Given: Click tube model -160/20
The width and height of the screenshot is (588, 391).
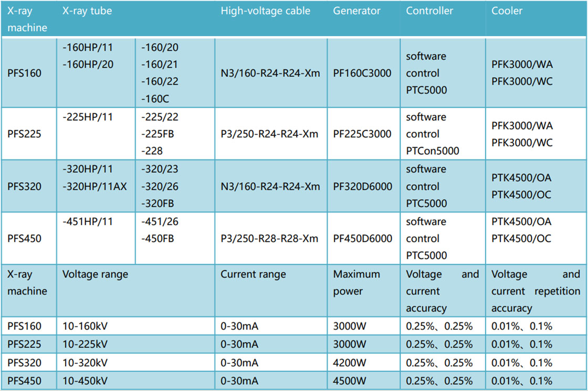Looking at the screenshot, I should click(x=160, y=48).
